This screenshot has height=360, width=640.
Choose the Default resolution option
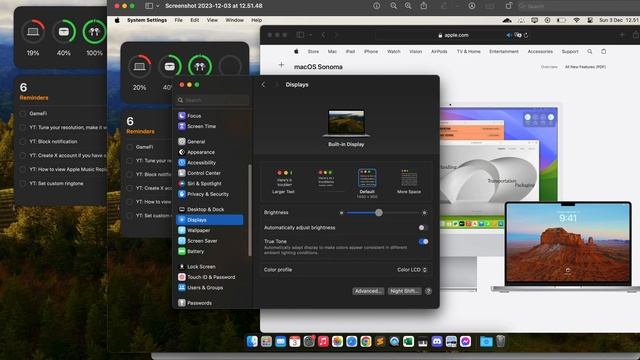pyautogui.click(x=367, y=183)
